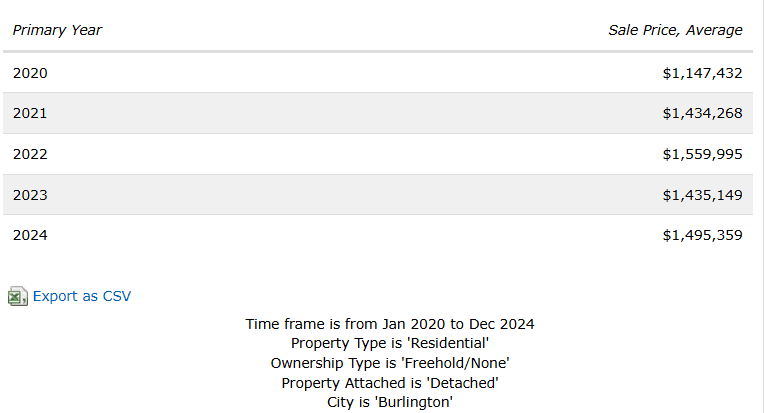
Task: Click the Export as CSV link
Action: coord(82,296)
